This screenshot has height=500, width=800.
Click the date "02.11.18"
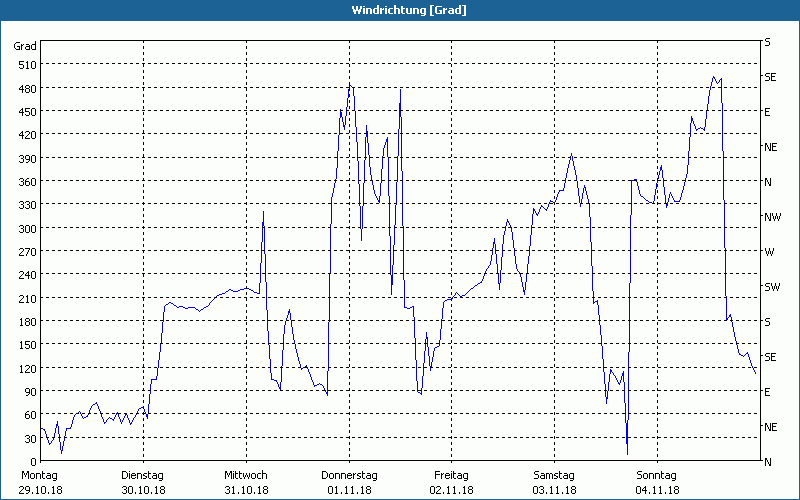pyautogui.click(x=452, y=490)
